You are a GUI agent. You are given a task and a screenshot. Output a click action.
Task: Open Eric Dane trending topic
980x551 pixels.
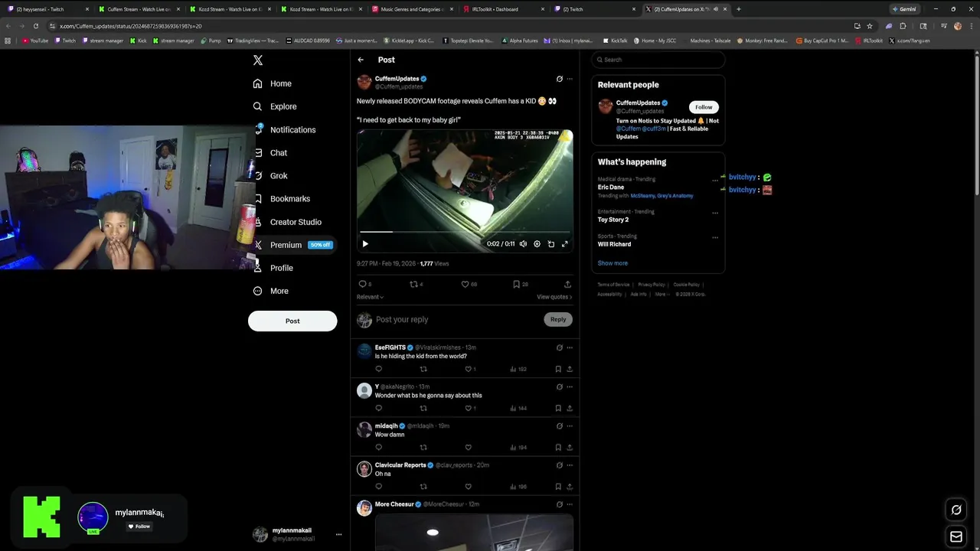pyautogui.click(x=611, y=187)
